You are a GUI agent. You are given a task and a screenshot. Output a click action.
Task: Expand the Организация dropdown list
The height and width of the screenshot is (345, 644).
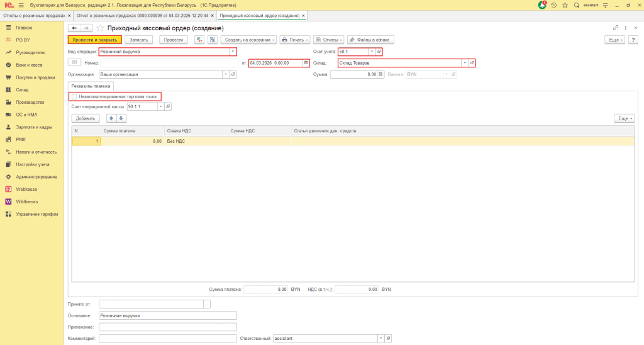click(226, 74)
